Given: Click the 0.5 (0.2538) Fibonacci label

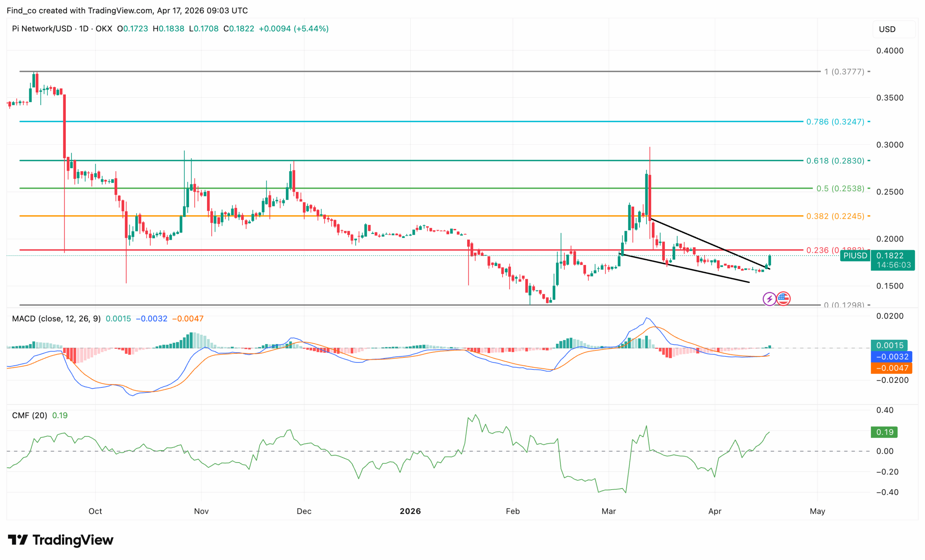Looking at the screenshot, I should (x=840, y=189).
